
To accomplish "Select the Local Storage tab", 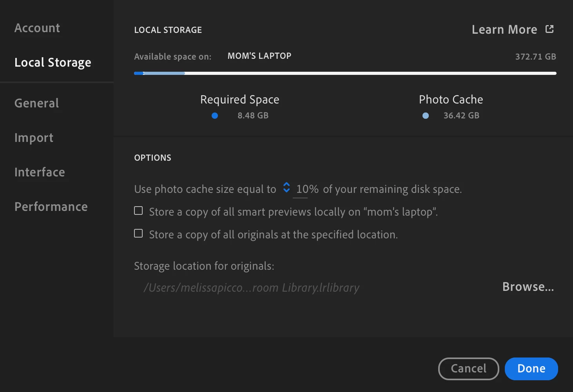I will point(53,62).
